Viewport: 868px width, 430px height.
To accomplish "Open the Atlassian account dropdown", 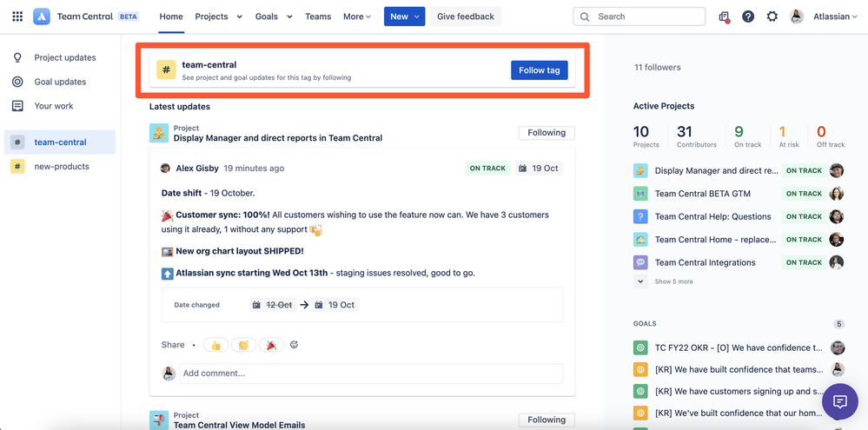I will coord(835,17).
